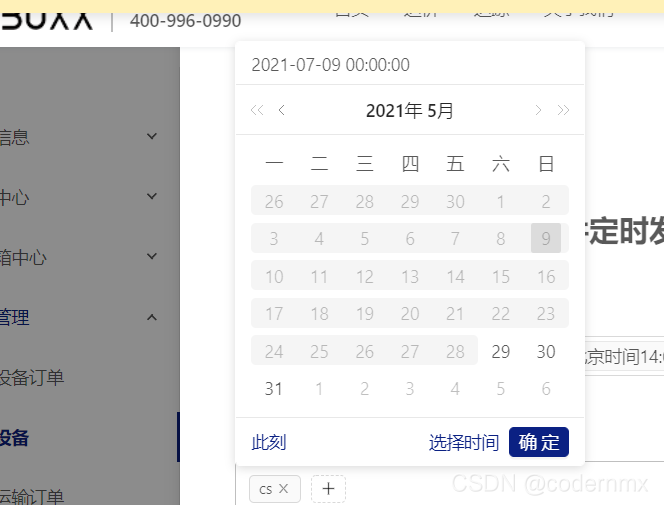This screenshot has height=505, width=664.
Task: Select May 30 in the calendar
Action: pyautogui.click(x=546, y=351)
